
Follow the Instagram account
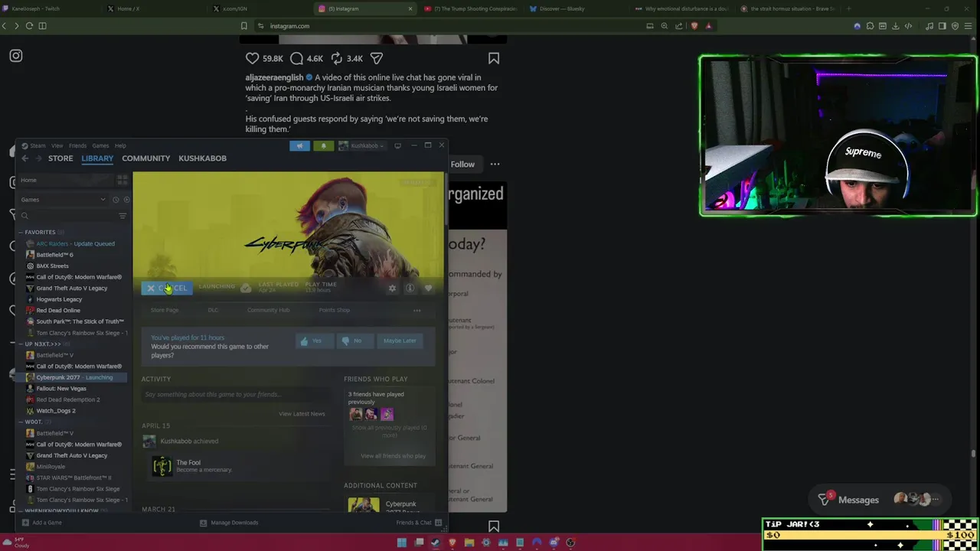[x=462, y=164]
